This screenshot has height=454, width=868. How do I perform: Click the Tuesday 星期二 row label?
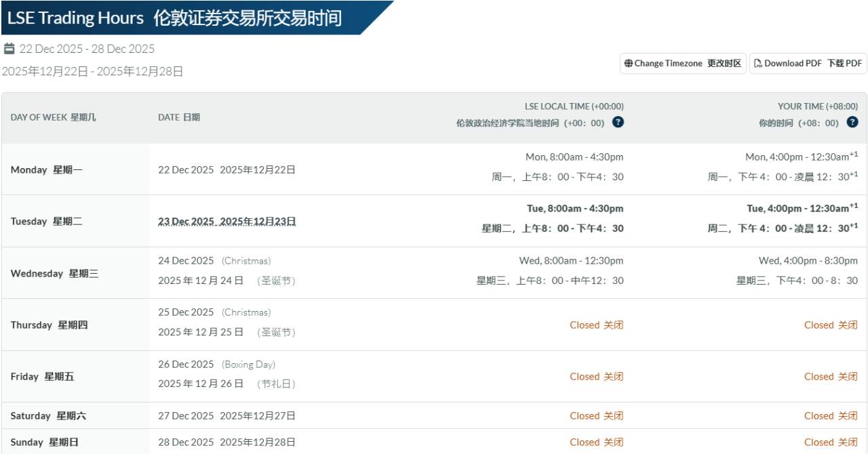(47, 222)
